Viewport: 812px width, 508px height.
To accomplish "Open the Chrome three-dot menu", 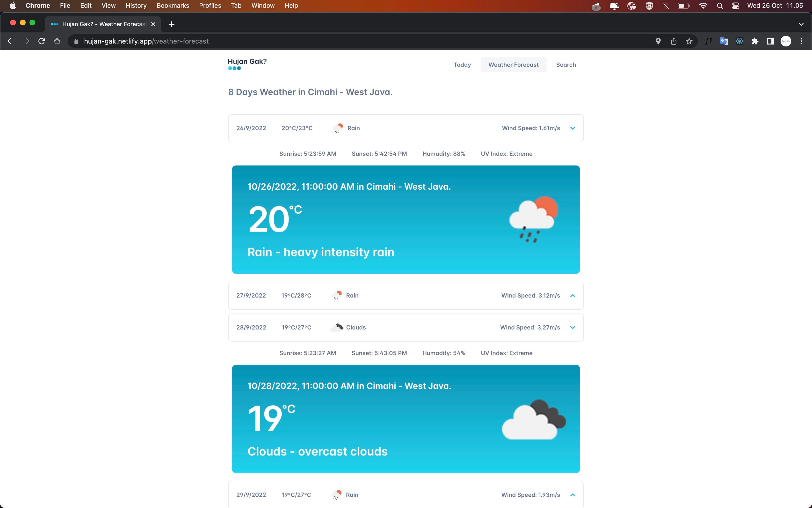I will coord(801,41).
